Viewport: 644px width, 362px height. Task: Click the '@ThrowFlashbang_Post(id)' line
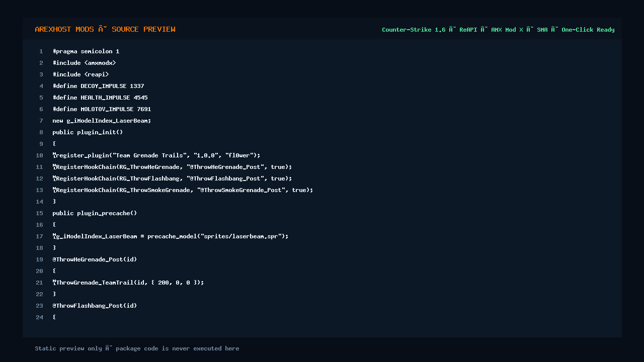tap(95, 306)
